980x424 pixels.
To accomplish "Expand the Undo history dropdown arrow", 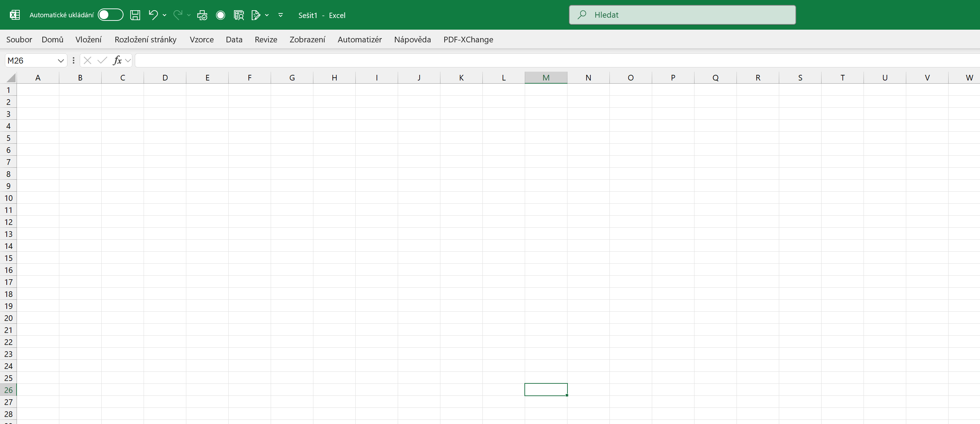I will (164, 15).
